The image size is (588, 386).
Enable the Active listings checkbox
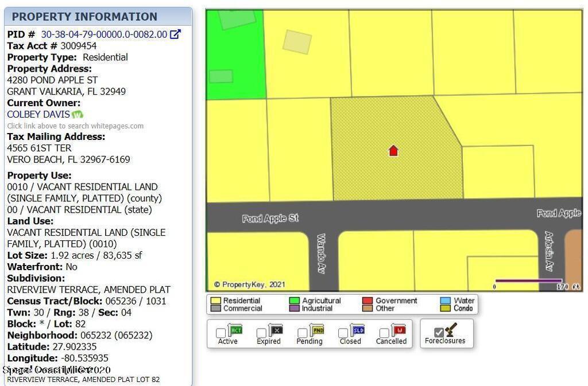coord(221,333)
